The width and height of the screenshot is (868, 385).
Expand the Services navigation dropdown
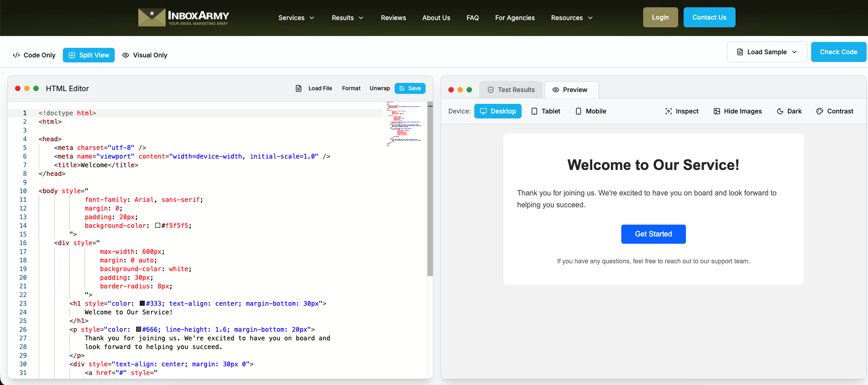296,18
